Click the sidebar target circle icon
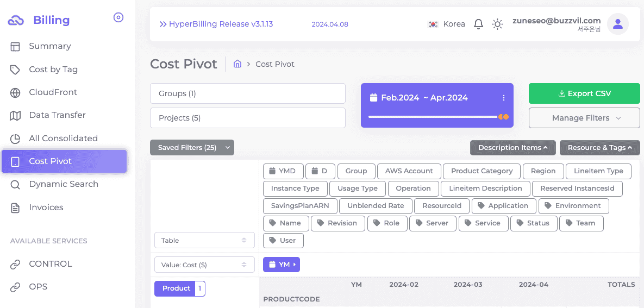Image resolution: width=644 pixels, height=308 pixels. coord(118,18)
